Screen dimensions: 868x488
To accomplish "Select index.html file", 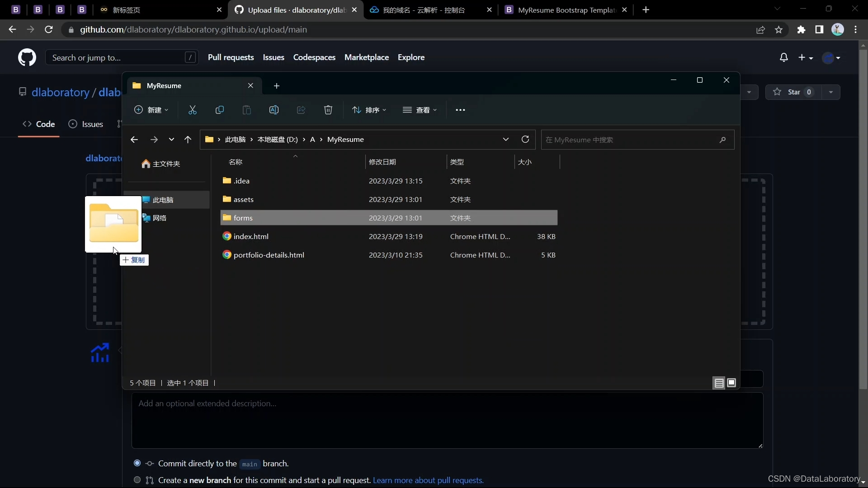I will (389, 236).
